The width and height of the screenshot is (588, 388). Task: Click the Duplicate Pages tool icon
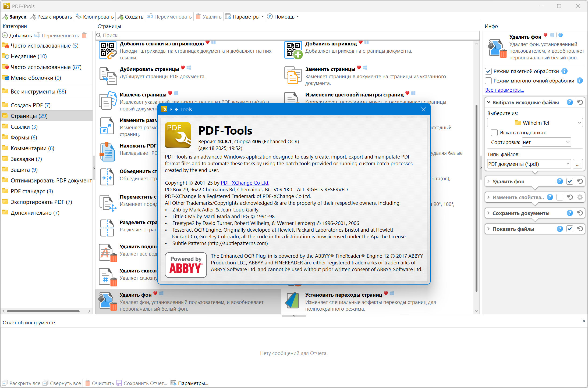[108, 76]
